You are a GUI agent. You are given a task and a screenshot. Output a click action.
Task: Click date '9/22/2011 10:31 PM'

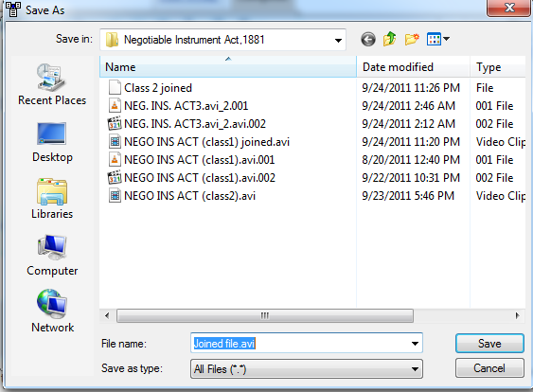click(x=411, y=178)
